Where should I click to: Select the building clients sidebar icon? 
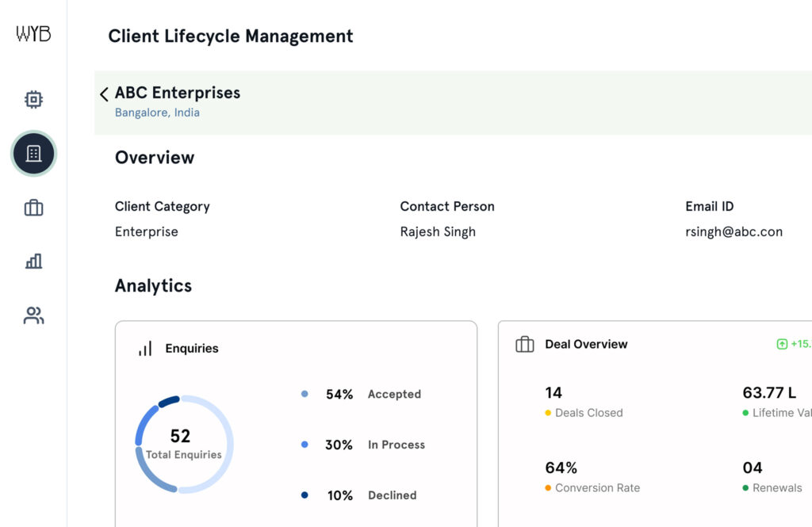click(33, 154)
